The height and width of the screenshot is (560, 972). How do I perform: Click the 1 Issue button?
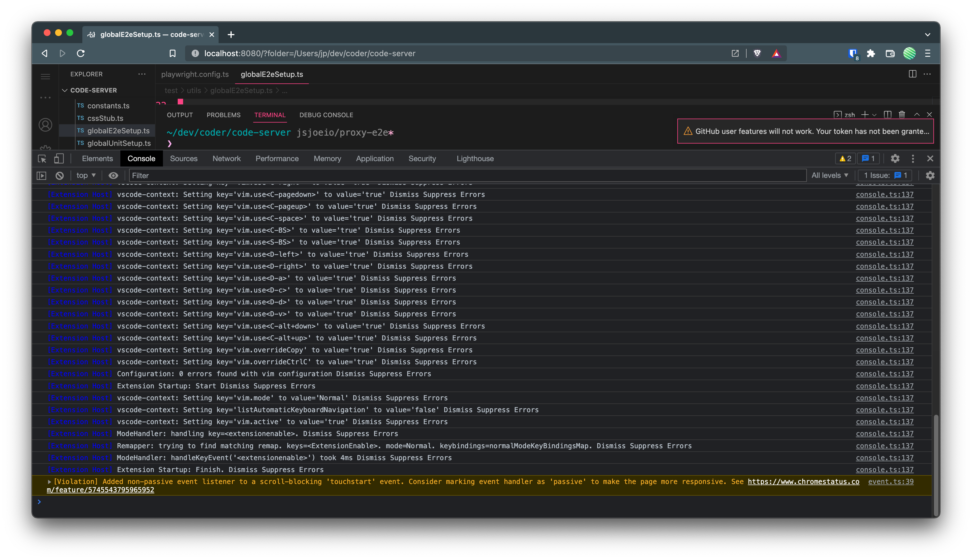pyautogui.click(x=885, y=175)
